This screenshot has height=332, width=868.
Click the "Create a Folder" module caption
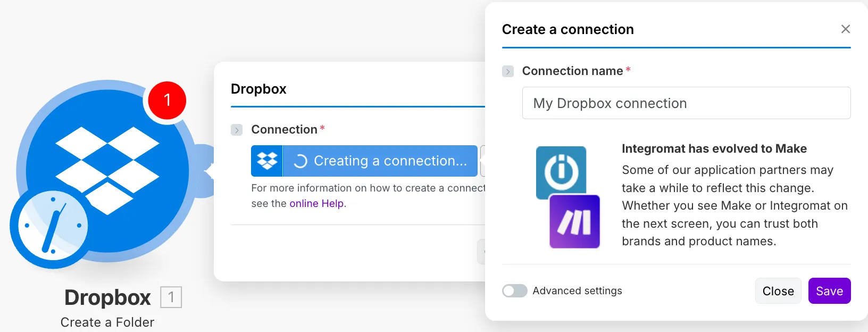107,322
